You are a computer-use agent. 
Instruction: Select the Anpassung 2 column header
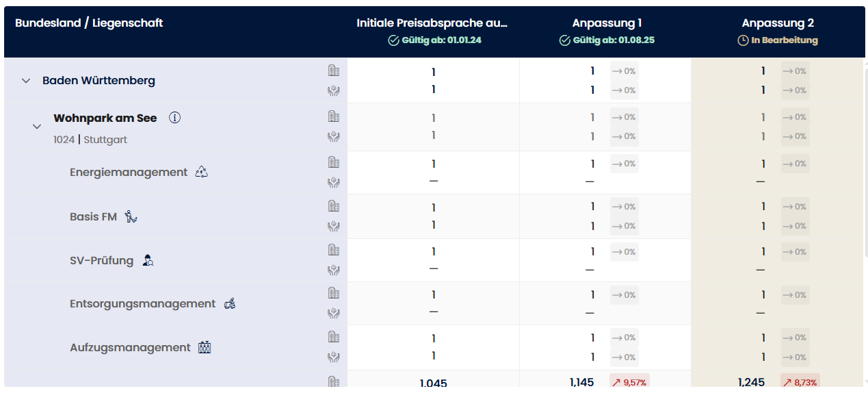[x=778, y=23]
